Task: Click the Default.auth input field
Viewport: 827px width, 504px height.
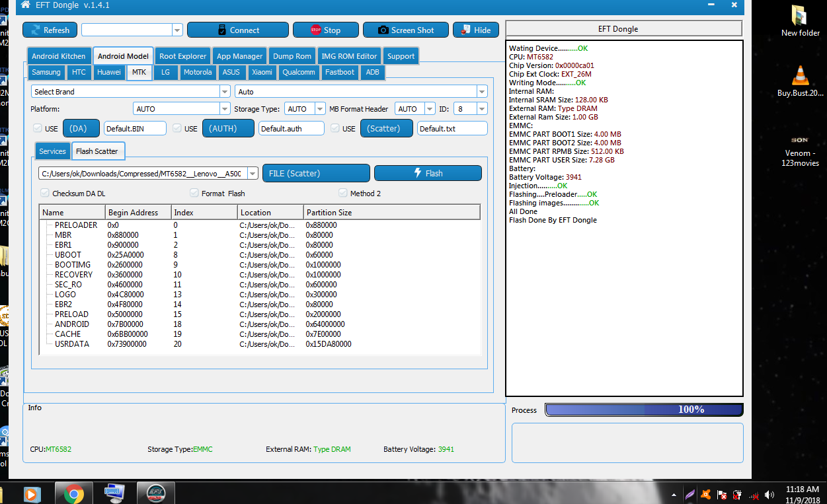Action: point(292,128)
